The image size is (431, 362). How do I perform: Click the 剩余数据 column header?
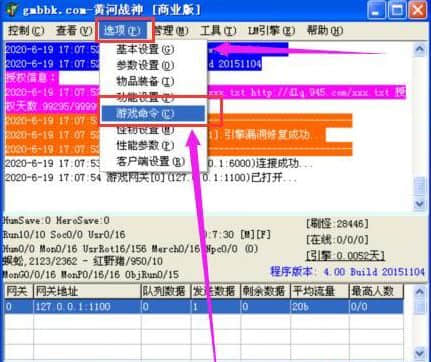265,291
